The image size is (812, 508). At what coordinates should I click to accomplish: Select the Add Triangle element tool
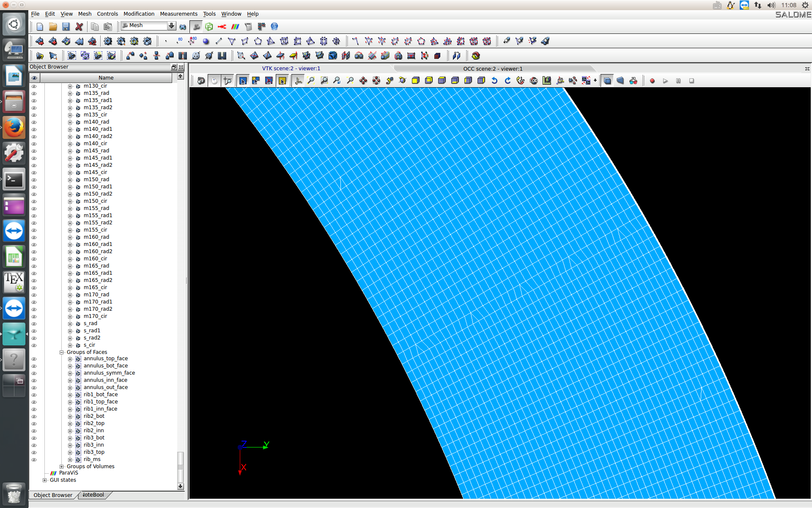[231, 41]
